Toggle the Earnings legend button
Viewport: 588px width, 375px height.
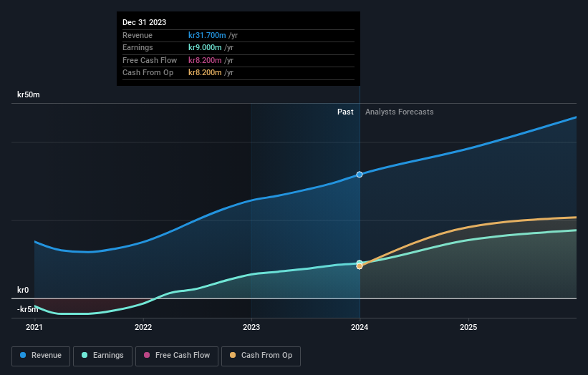tap(102, 356)
